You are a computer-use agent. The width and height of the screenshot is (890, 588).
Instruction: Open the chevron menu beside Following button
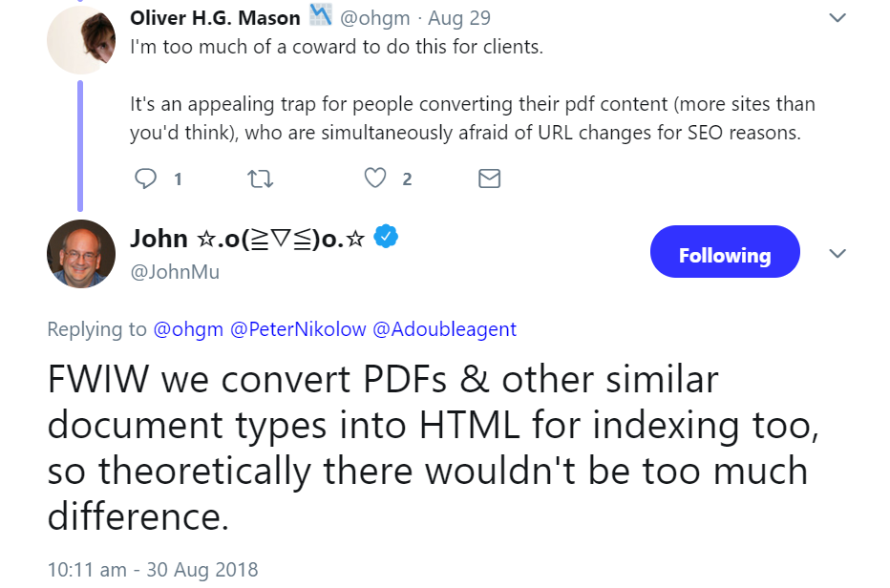click(x=837, y=253)
